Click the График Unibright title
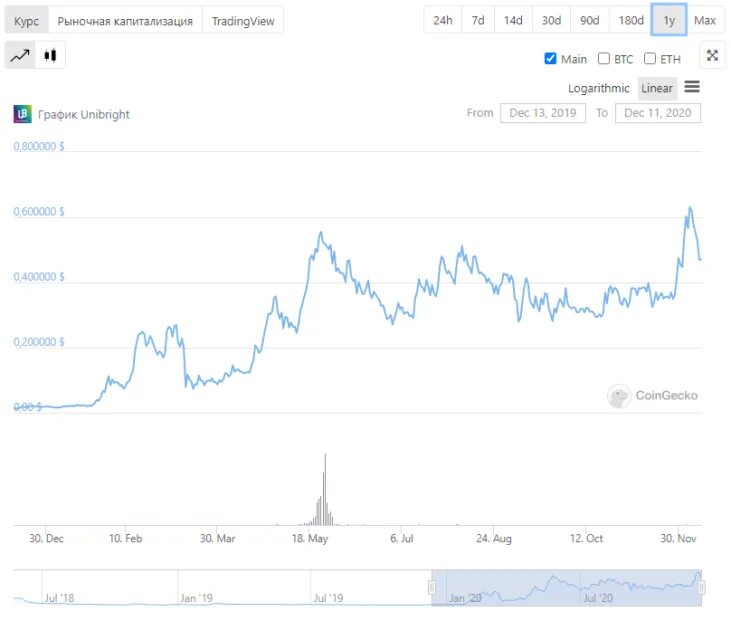The image size is (731, 621). click(x=83, y=114)
